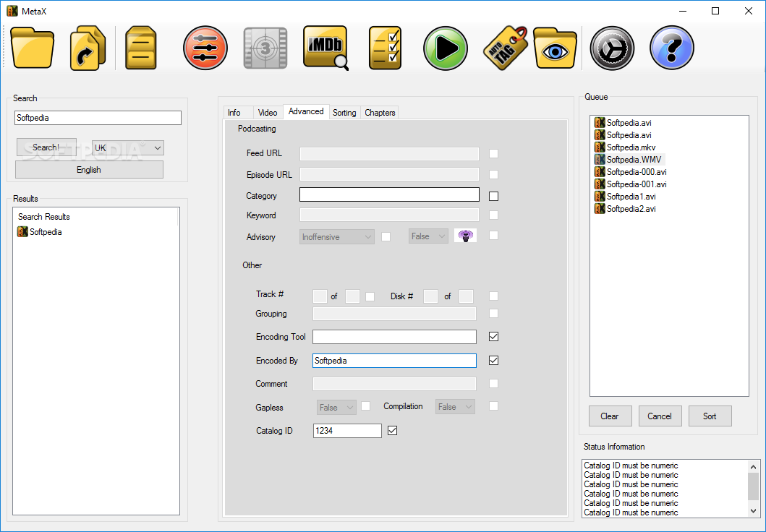Toggle checkbox at end of Advisory row
Image resolution: width=766 pixels, height=532 pixels.
click(493, 235)
